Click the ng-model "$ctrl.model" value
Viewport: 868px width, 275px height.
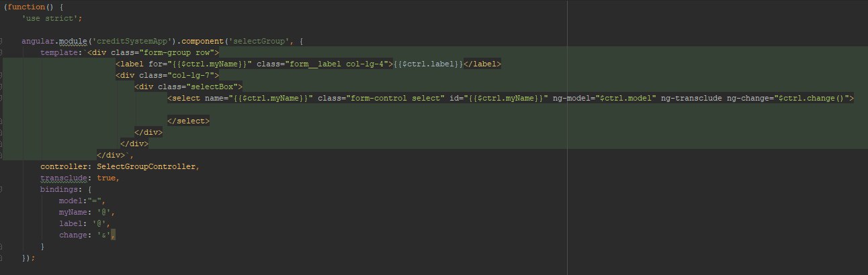coord(626,98)
